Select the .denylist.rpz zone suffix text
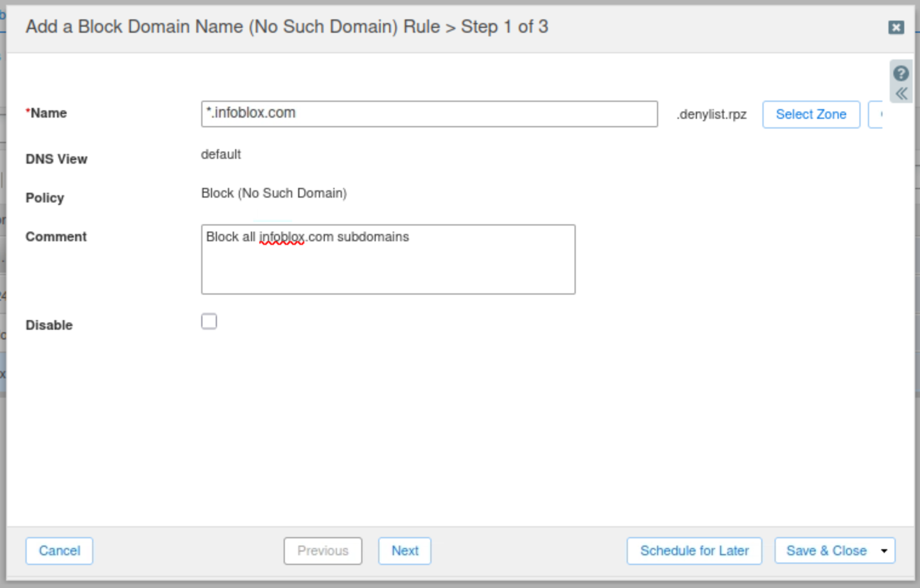The height and width of the screenshot is (588, 920). coord(712,115)
